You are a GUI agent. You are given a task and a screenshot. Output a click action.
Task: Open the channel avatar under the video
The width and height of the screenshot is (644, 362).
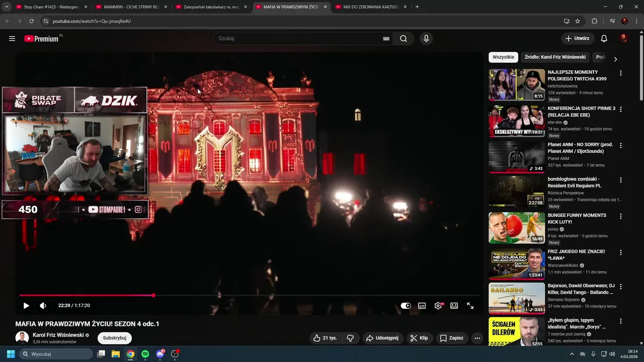(22, 338)
